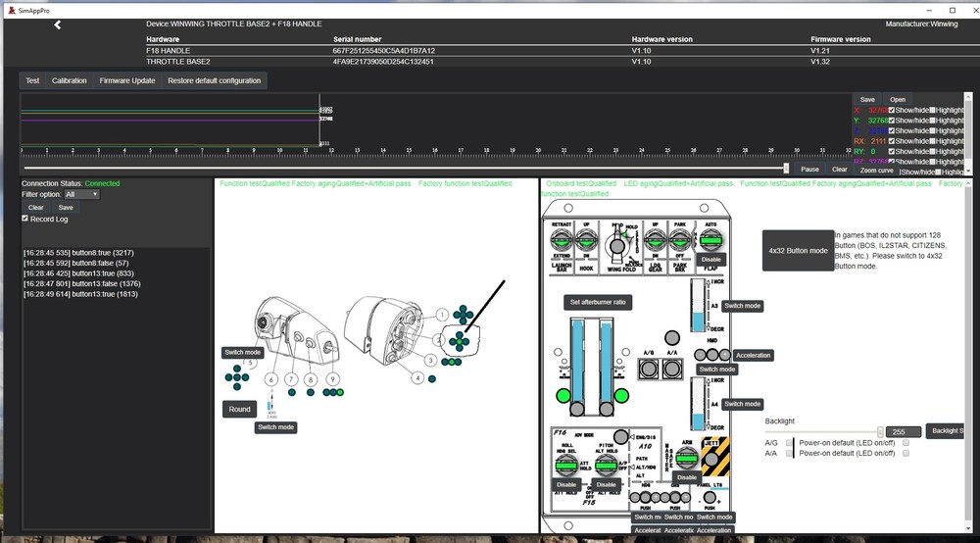Image resolution: width=980 pixels, height=543 pixels.
Task: Click Disable under the ARM switch
Action: [x=686, y=477]
